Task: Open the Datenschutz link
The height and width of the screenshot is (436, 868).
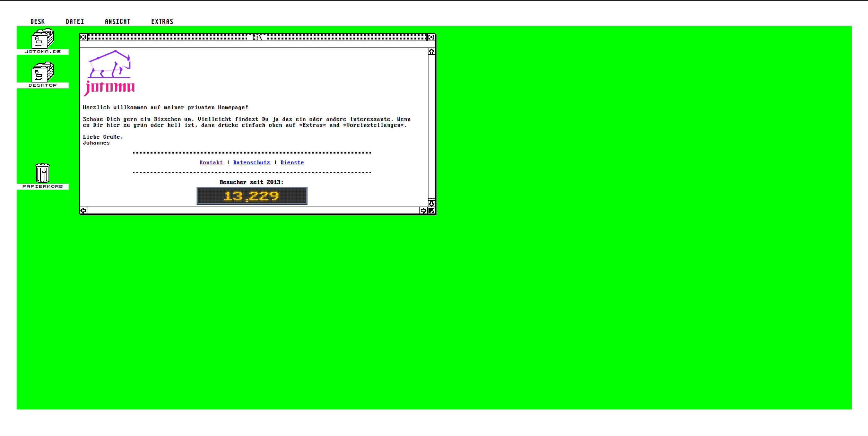Action: (x=252, y=163)
